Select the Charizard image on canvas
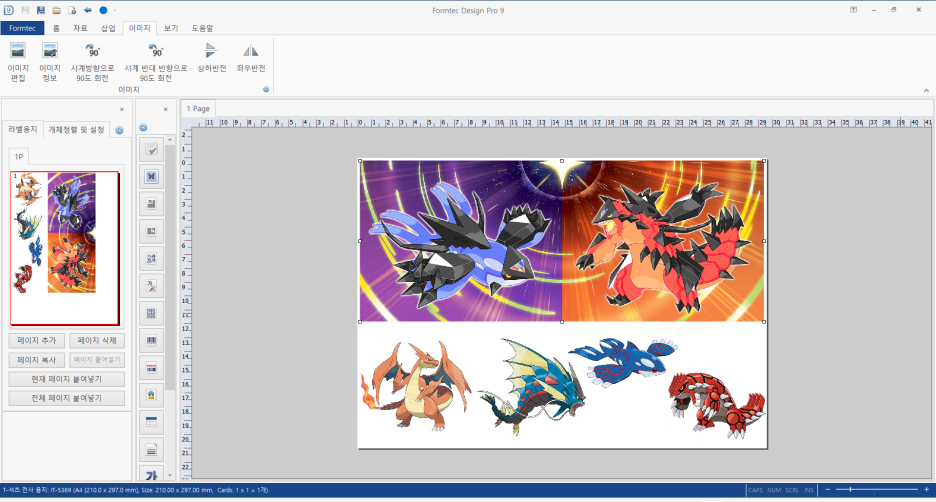Image resolution: width=936 pixels, height=502 pixels. (415, 385)
